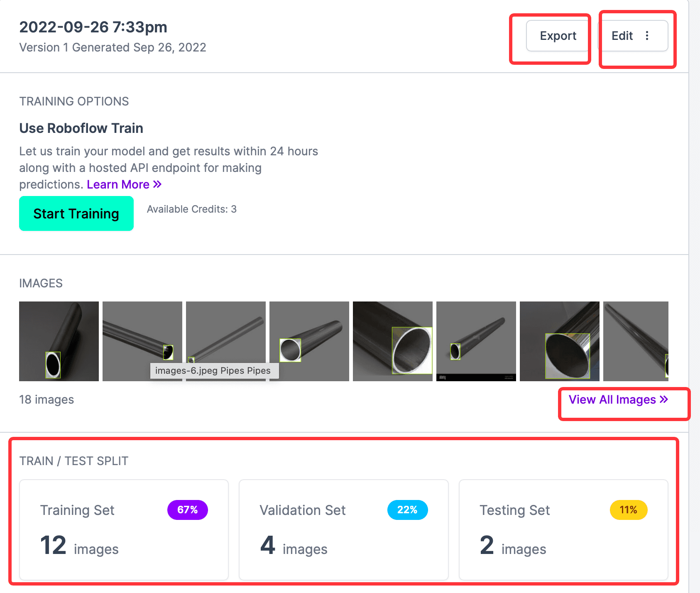Select the Validation Set card
Image resolution: width=700 pixels, height=593 pixels.
pos(344,530)
